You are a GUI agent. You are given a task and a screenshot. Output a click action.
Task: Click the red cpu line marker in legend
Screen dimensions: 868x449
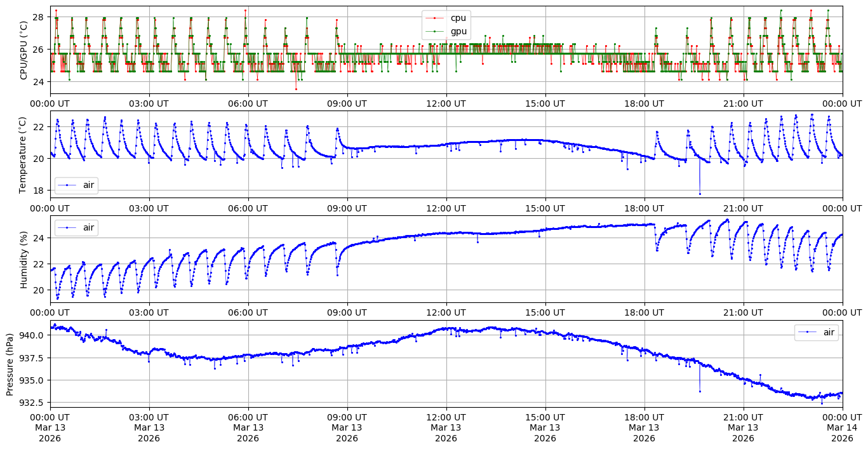[x=435, y=18]
